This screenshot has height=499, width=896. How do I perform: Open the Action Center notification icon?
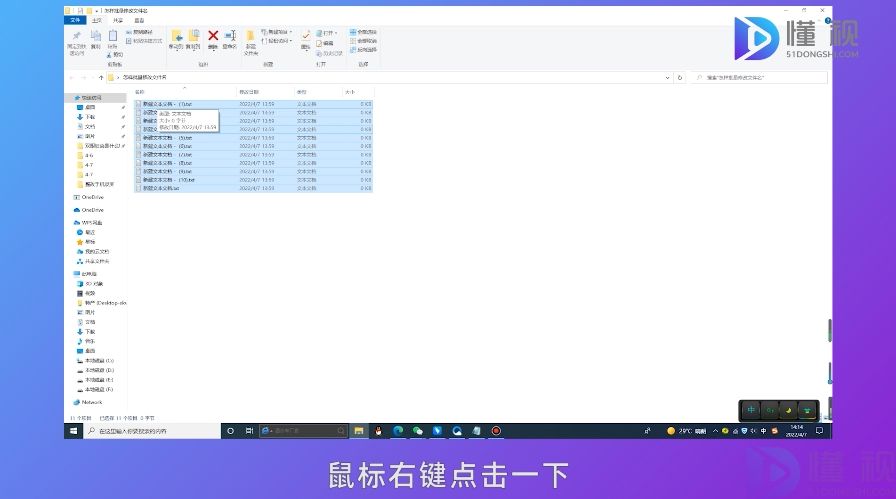coord(819,431)
